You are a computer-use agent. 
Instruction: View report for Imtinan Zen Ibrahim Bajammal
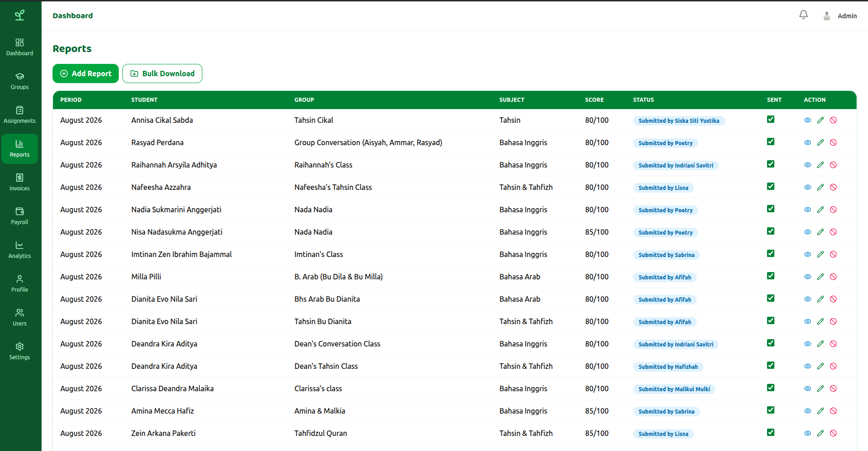click(x=808, y=254)
